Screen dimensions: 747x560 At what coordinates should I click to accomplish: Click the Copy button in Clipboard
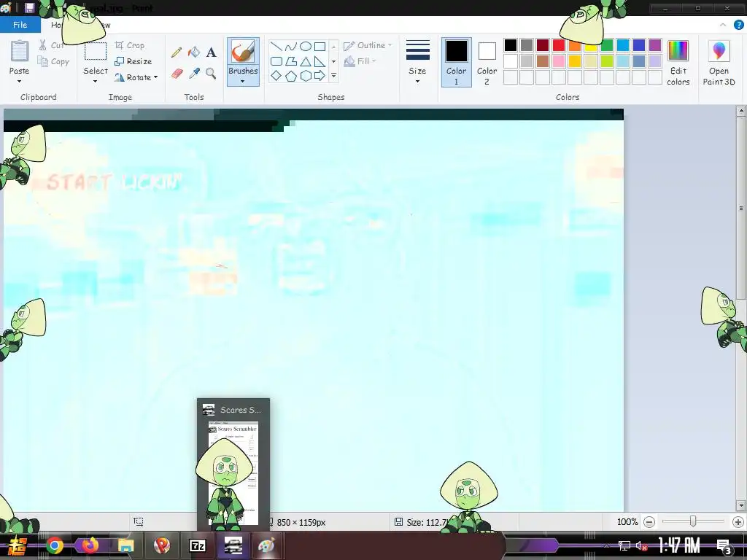(x=53, y=61)
